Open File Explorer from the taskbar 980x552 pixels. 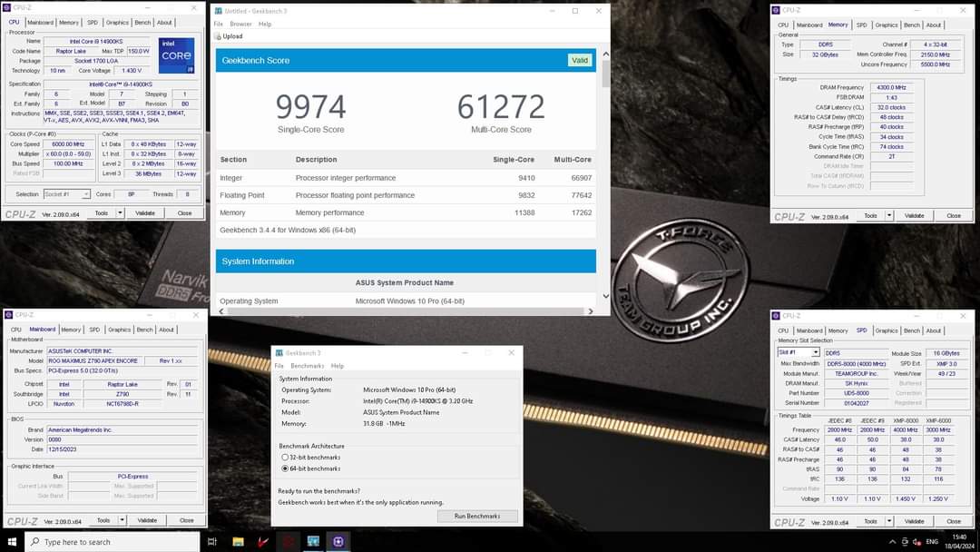[238, 541]
